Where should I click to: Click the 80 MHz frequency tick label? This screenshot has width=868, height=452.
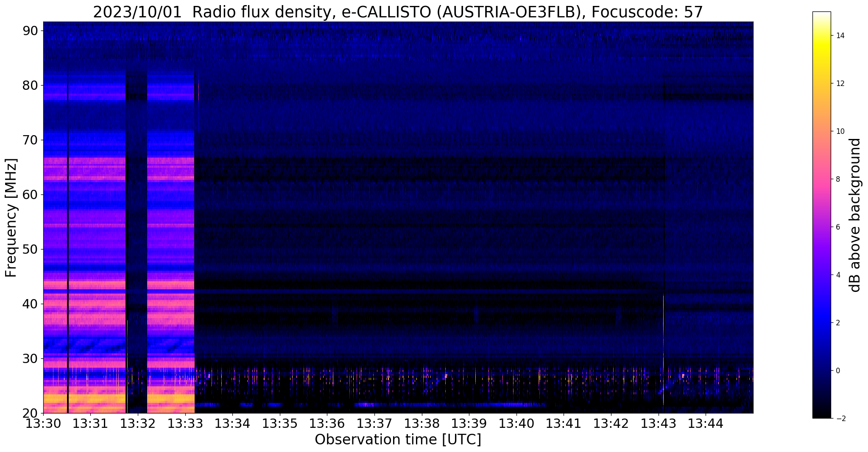tap(31, 85)
